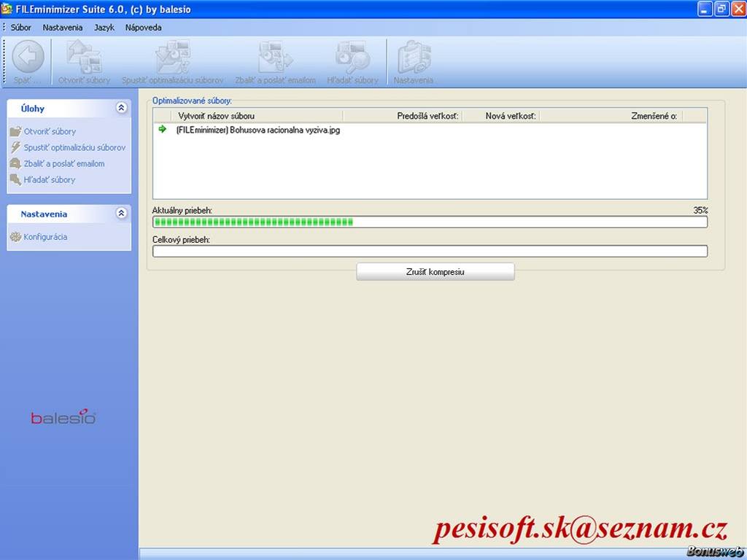Open the Nápoveda menu

click(143, 28)
